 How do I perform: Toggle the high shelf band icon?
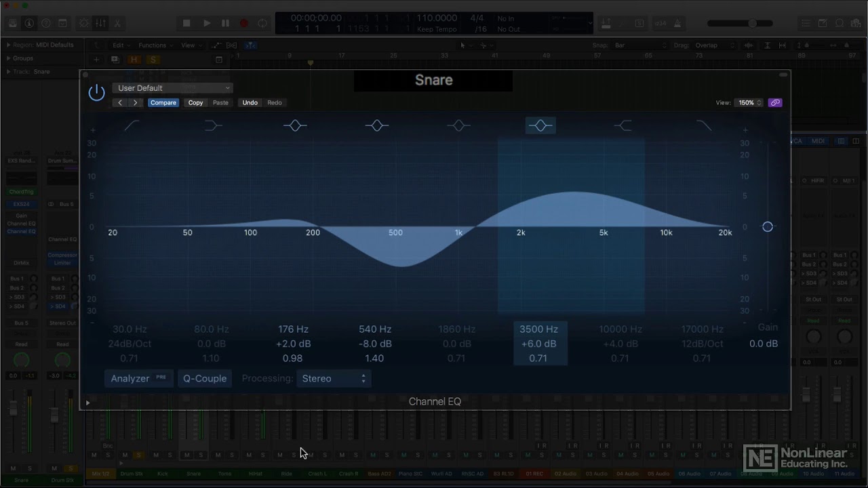(623, 125)
